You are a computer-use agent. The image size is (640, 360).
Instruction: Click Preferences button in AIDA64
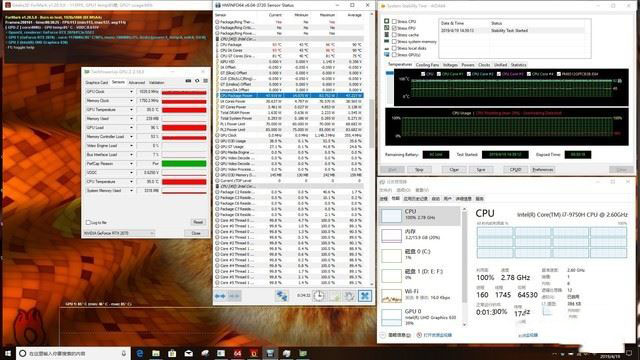tap(543, 169)
